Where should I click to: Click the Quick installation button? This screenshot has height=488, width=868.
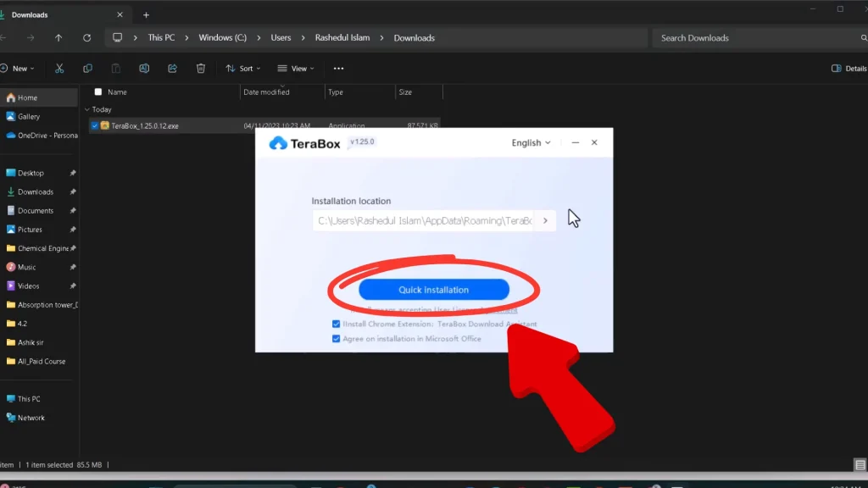(x=433, y=290)
